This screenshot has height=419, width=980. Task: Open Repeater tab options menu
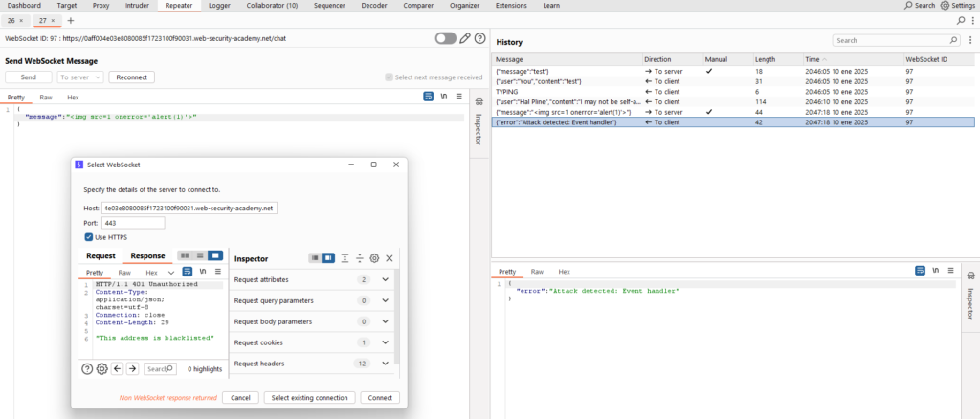(x=973, y=21)
